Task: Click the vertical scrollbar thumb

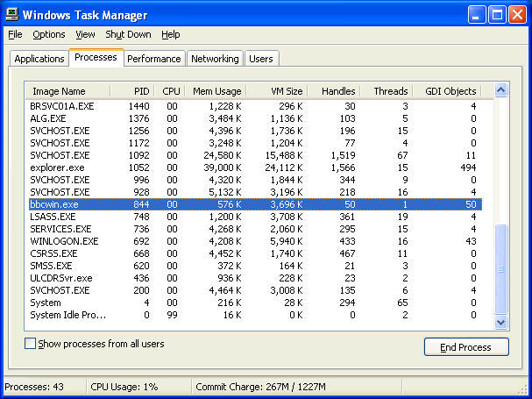Action: (x=500, y=270)
